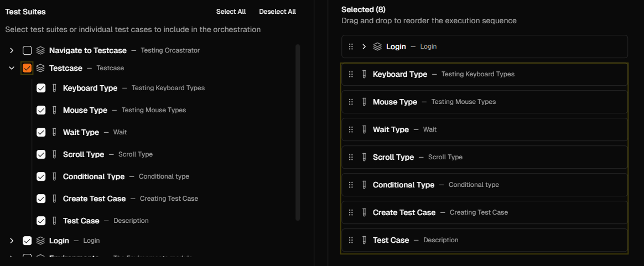Image resolution: width=644 pixels, height=266 pixels.
Task: Click Navigate to Testcase suite name
Action: pos(88,50)
